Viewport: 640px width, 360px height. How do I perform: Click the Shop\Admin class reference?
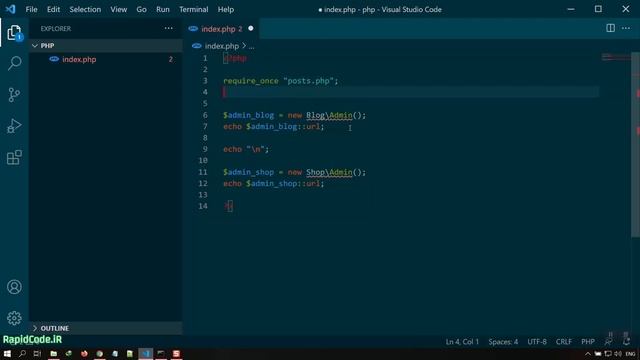329,172
